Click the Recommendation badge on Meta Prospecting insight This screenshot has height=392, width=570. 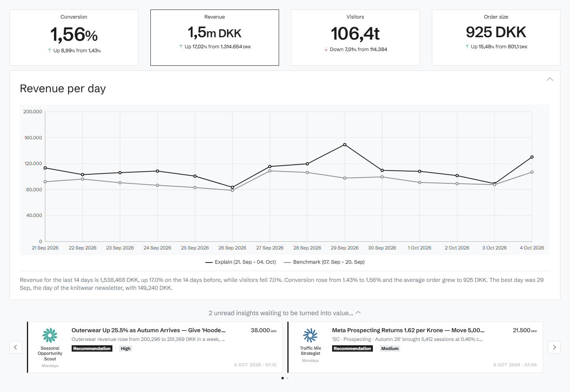352,348
